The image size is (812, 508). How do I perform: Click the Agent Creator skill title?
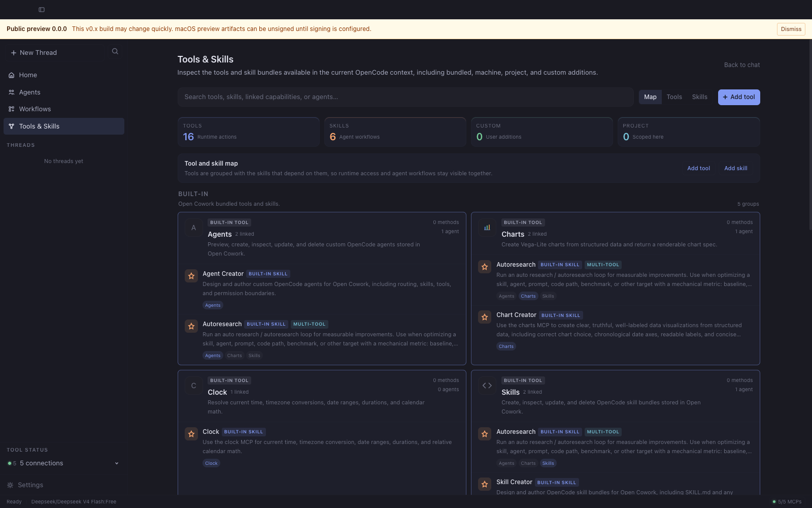click(x=223, y=274)
